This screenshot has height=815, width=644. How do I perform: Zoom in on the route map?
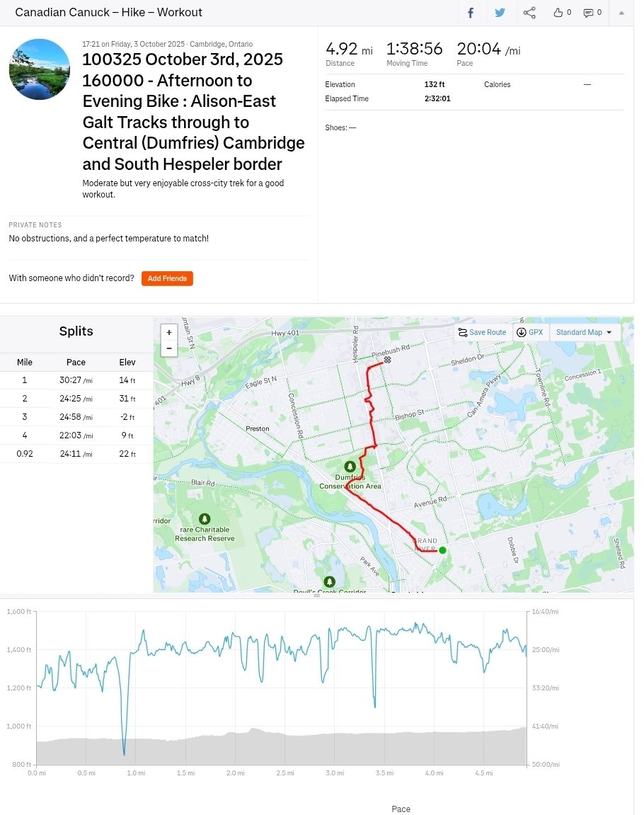[x=169, y=332]
